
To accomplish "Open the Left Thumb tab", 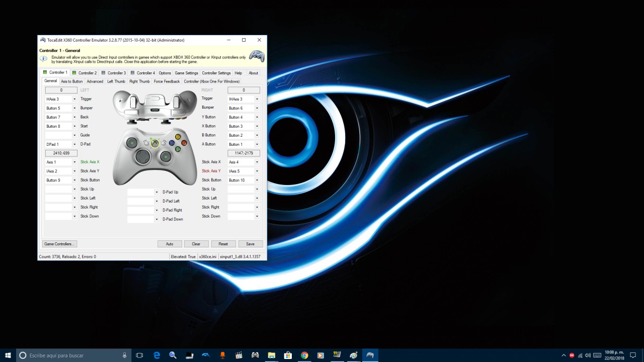I will 116,81.
